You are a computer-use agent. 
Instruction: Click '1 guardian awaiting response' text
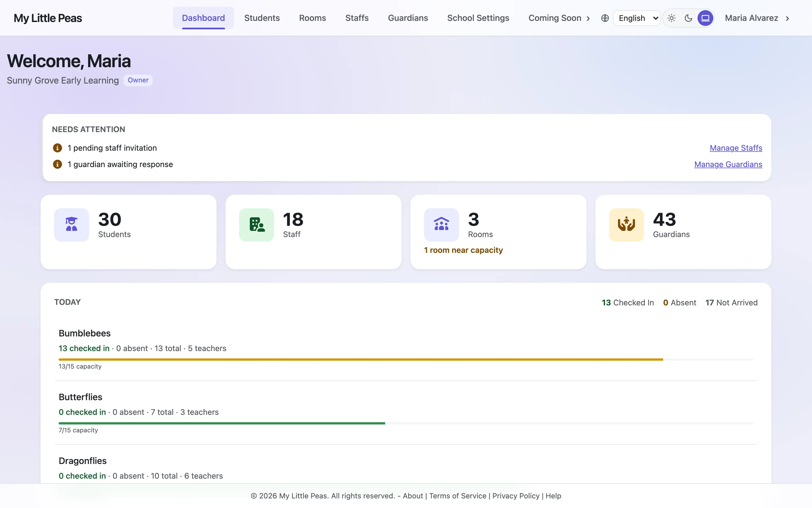(120, 164)
